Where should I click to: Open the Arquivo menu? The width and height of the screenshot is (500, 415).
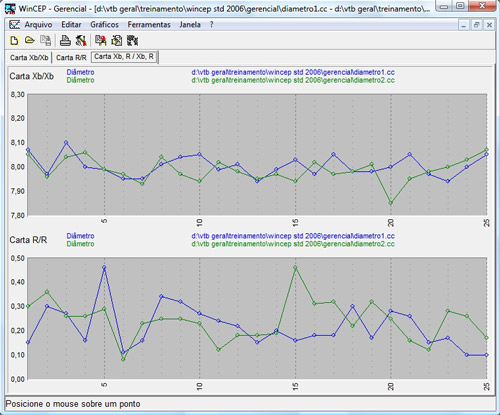[x=38, y=25]
